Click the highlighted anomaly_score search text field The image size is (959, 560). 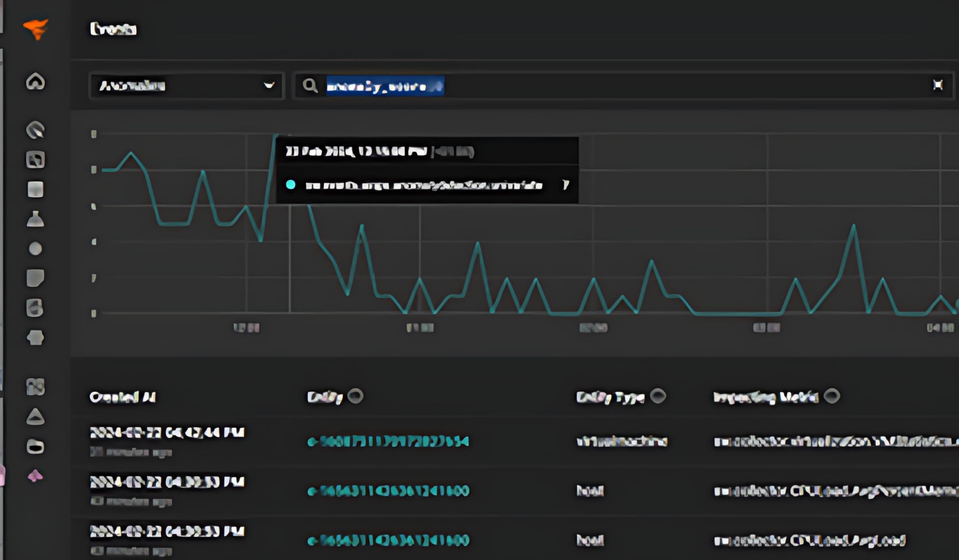pyautogui.click(x=385, y=86)
